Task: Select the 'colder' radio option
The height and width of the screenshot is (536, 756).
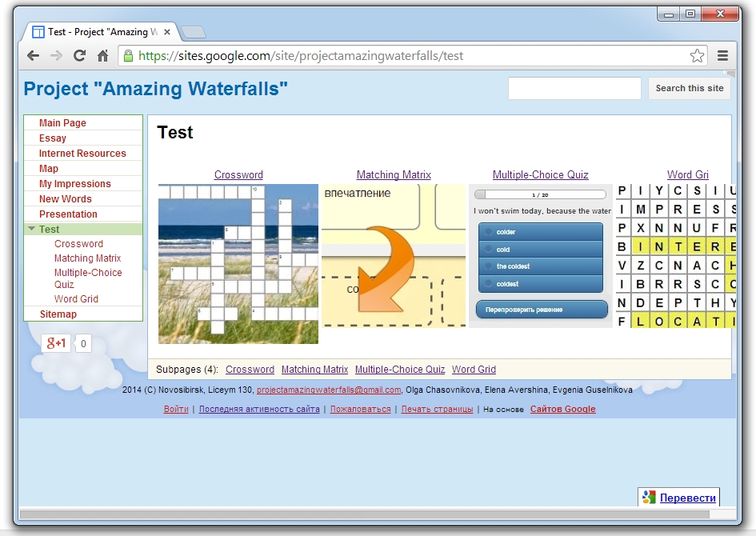Action: click(487, 232)
